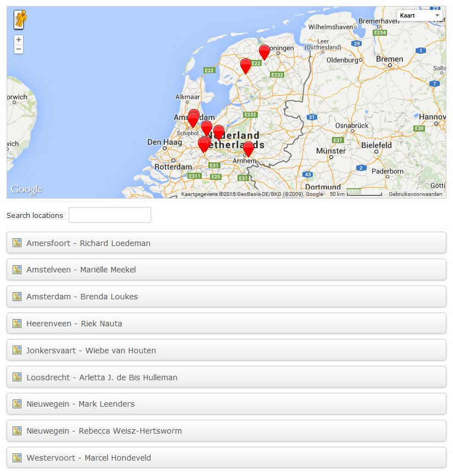The height and width of the screenshot is (476, 453).
Task: Click map icon beside Nieuwegein - Rebecca Weisz-Hertsworm
Action: (17, 431)
